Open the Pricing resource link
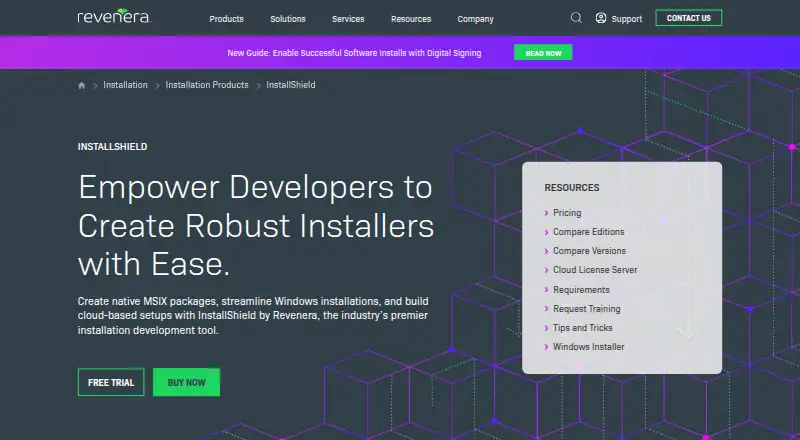The image size is (800, 440). click(x=567, y=213)
